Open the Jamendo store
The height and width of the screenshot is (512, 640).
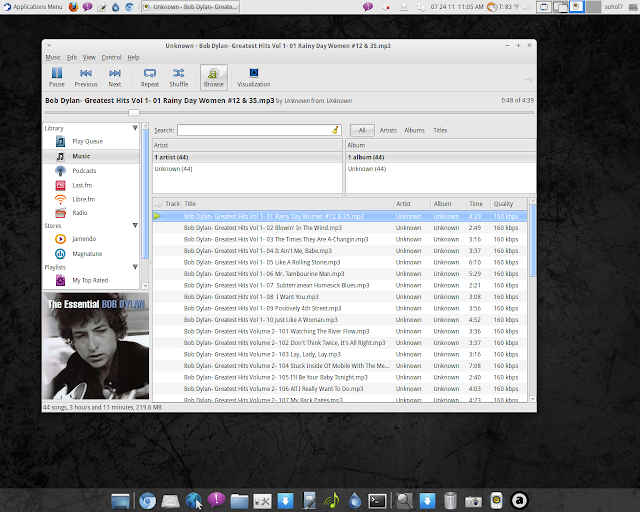click(x=91, y=239)
